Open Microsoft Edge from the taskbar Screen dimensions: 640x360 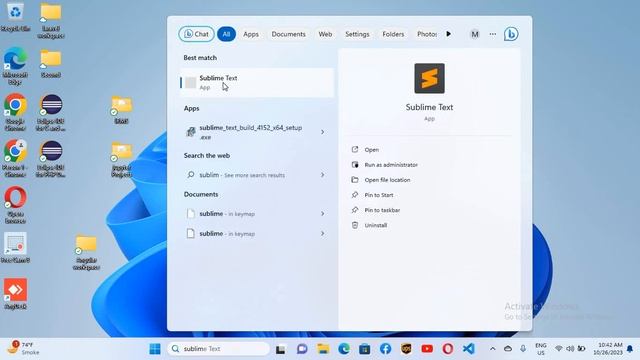tap(344, 349)
